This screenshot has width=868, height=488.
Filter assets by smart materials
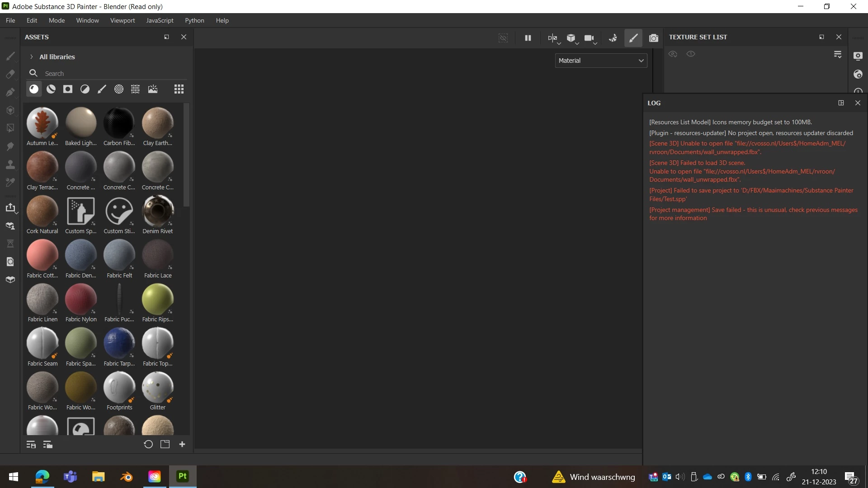[51, 89]
